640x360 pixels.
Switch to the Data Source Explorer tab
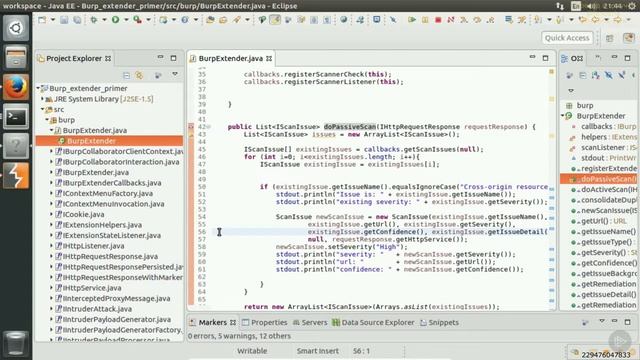coord(373,322)
